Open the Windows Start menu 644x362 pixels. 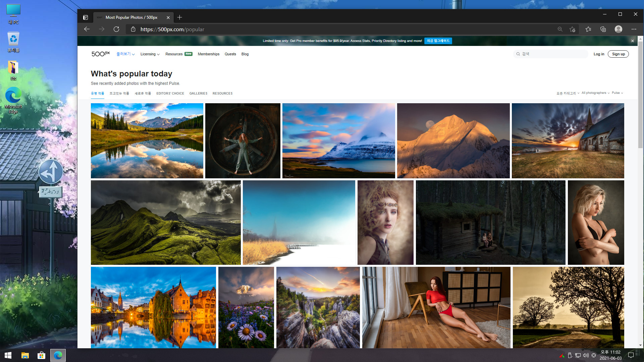coord(8,355)
